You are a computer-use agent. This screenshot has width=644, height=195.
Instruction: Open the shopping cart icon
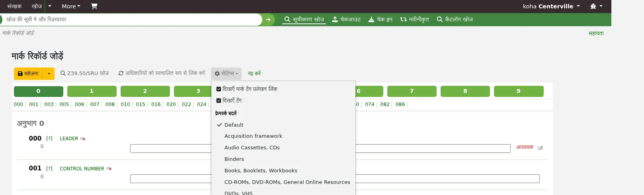coord(94,6)
